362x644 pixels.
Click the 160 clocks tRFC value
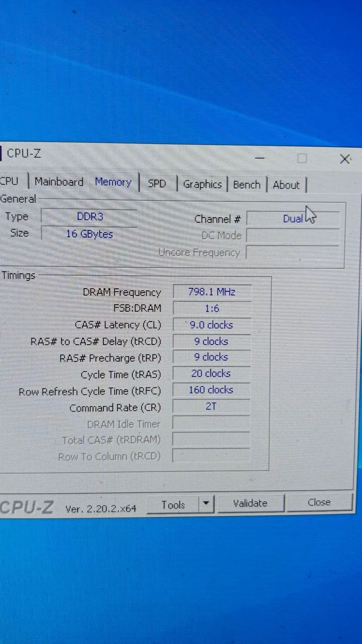[x=212, y=390]
